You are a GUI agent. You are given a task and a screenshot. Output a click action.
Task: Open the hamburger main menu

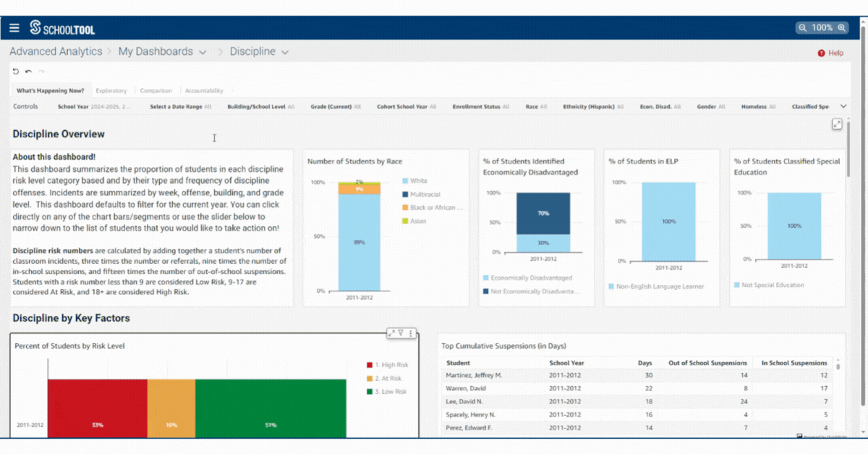[x=14, y=28]
